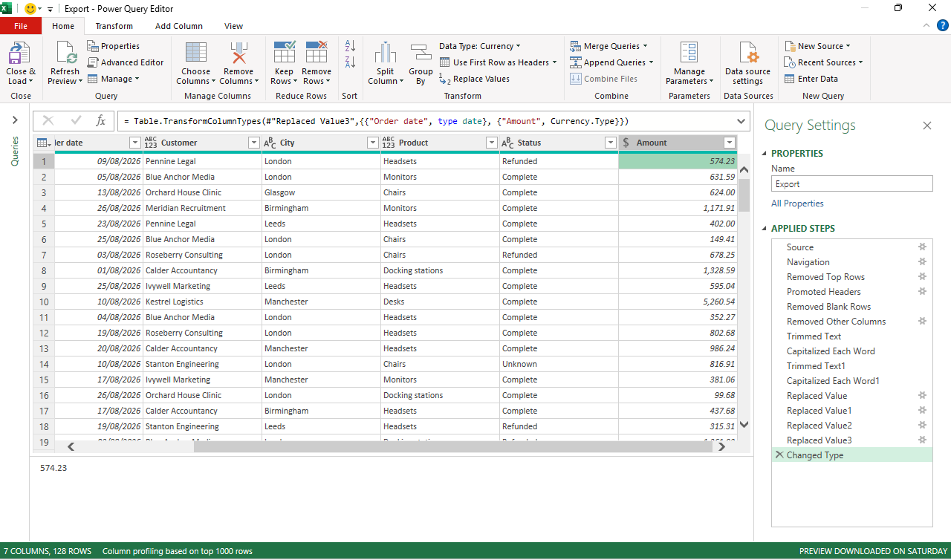951x560 pixels.
Task: Open the Advanced Editor
Action: [x=126, y=62]
